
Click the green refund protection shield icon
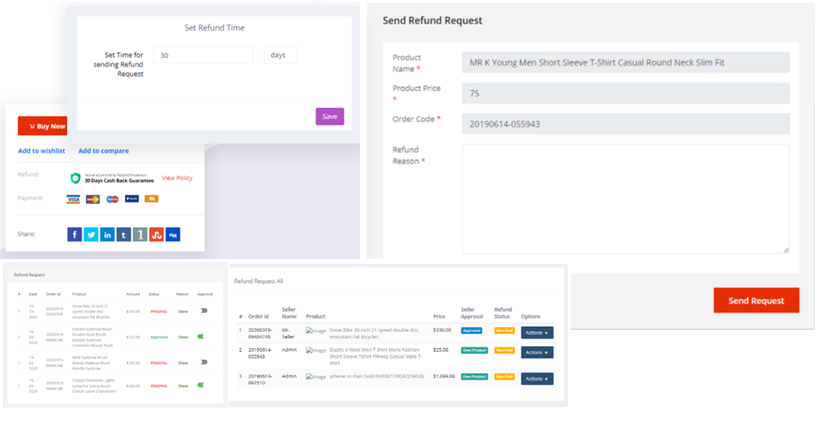coord(75,178)
